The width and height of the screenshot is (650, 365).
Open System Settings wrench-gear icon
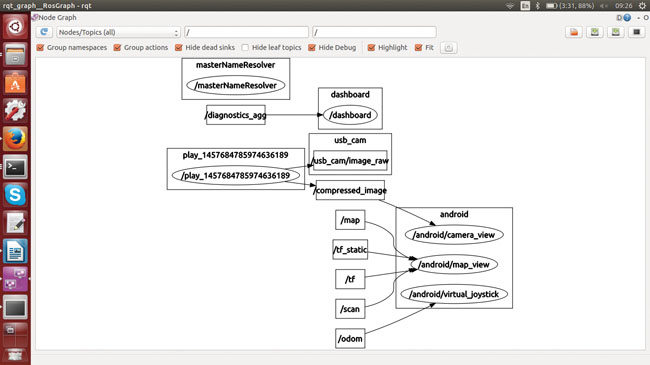[x=15, y=111]
